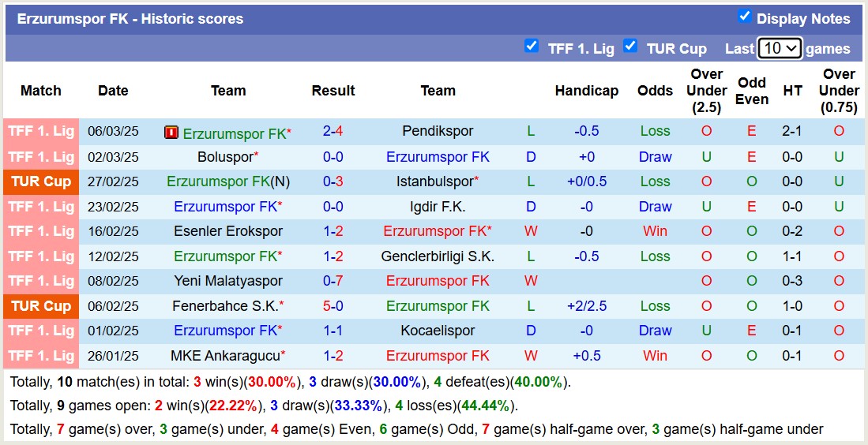Screen dimensions: 868x445
Task: Uncheck the TUR Cup filter checkbox
Action: pyautogui.click(x=629, y=46)
